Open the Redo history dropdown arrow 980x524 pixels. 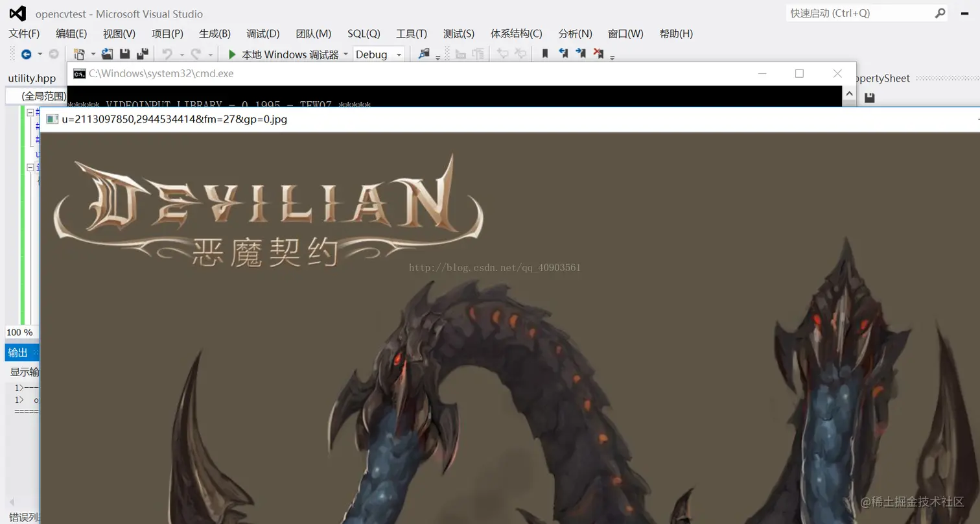210,55
